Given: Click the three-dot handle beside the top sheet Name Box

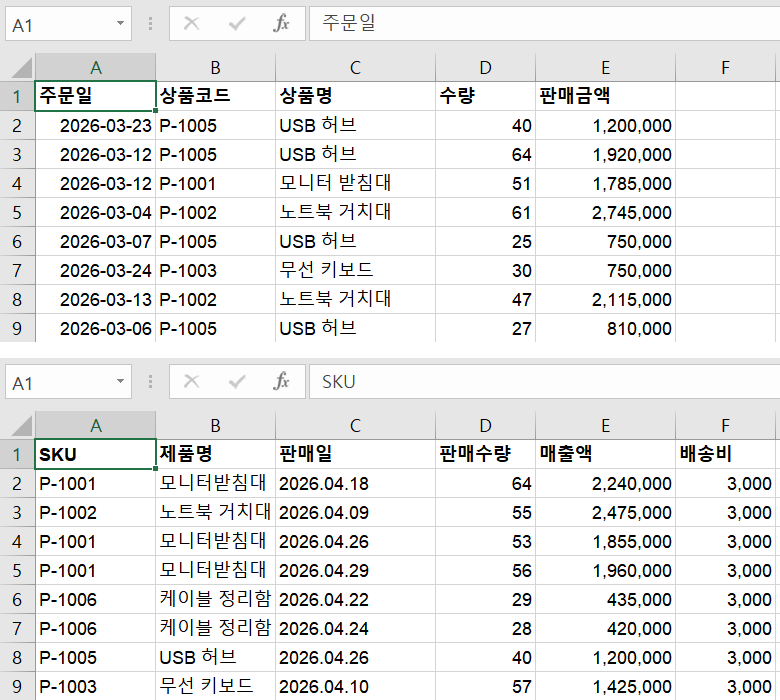Looking at the screenshot, I should 150,23.
